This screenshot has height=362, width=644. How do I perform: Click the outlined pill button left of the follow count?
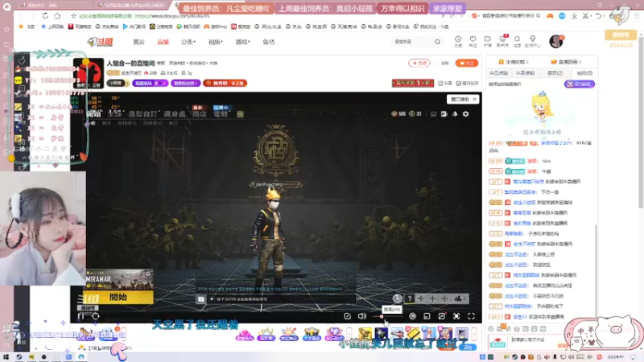[419, 64]
